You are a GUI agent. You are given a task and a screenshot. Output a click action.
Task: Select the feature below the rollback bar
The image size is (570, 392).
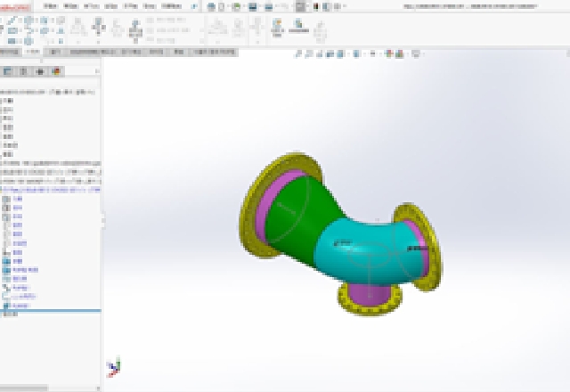pos(11,314)
